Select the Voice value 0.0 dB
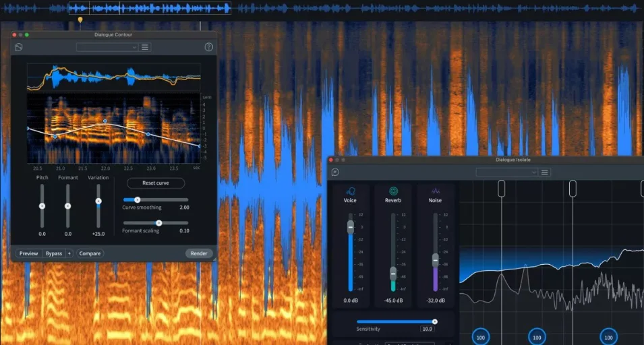The width and height of the screenshot is (644, 345). (351, 301)
